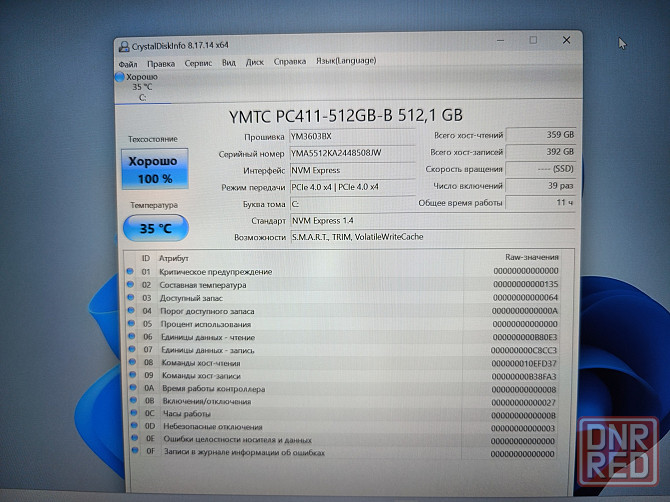670x502 pixels.
Task: Click blue status dot for attribute 01
Action: coord(130,271)
